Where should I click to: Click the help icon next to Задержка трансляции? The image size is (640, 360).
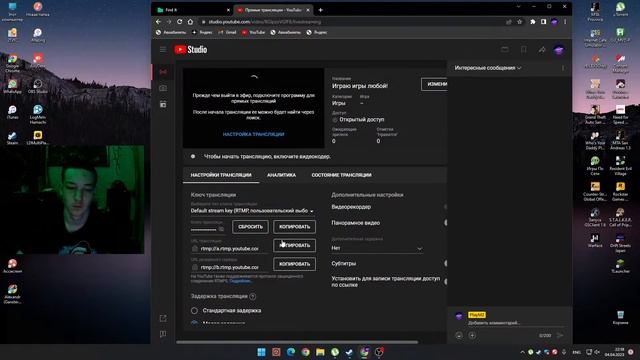[253, 296]
